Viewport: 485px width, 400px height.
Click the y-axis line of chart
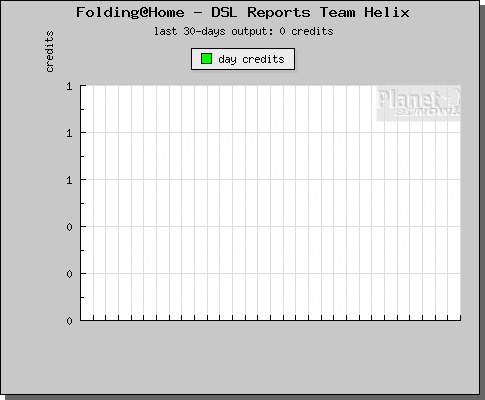(x=80, y=203)
